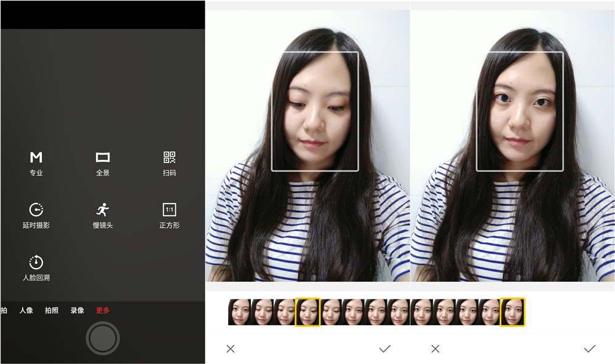Open the 扫码 QR scan mode
This screenshot has width=615, height=364.
pos(170,164)
